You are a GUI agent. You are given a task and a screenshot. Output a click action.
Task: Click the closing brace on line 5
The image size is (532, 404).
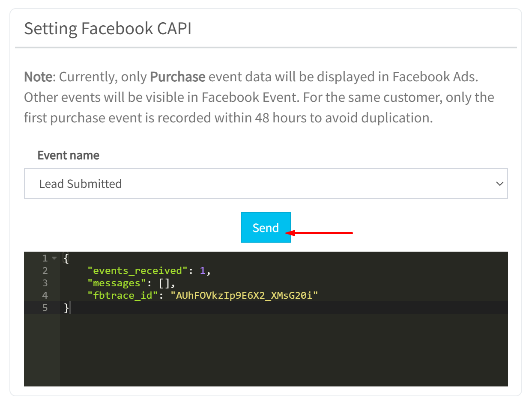point(66,308)
